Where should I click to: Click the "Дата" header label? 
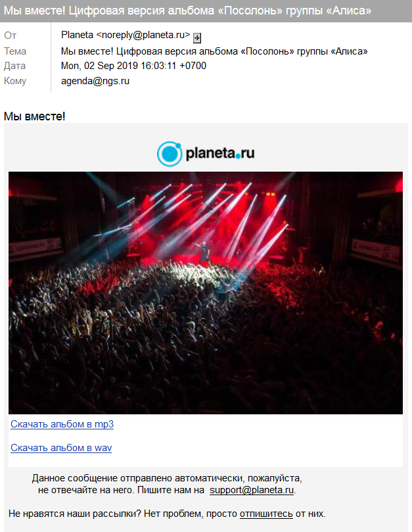14,66
